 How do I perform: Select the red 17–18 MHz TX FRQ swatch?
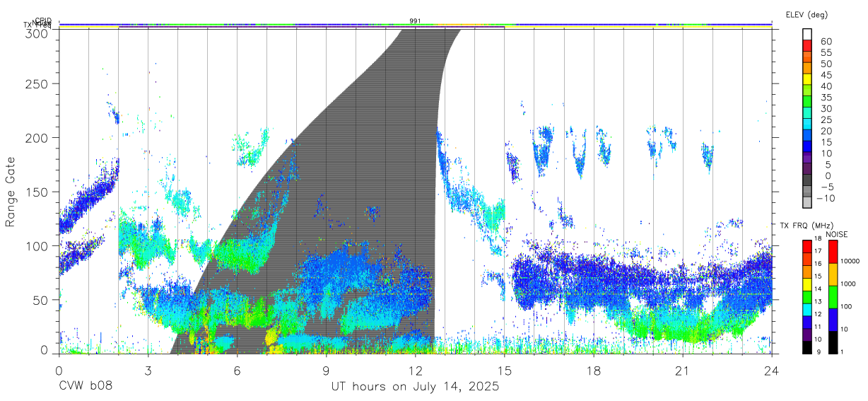(x=807, y=246)
